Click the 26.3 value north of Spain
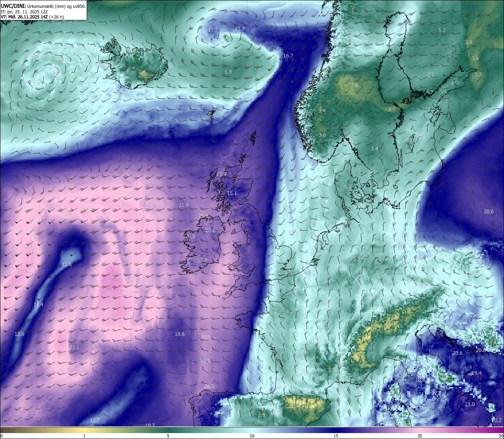 point(209,387)
